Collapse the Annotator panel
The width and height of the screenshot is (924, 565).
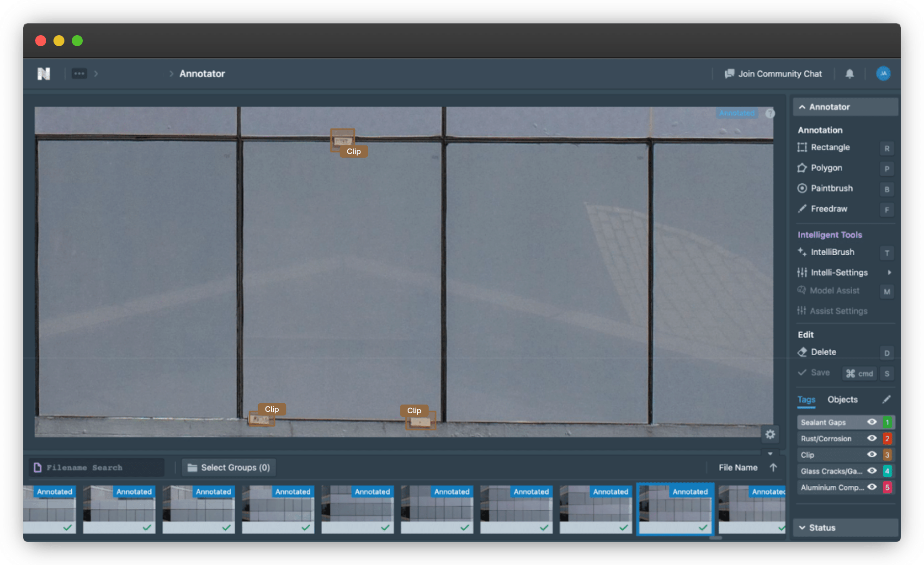pos(803,107)
